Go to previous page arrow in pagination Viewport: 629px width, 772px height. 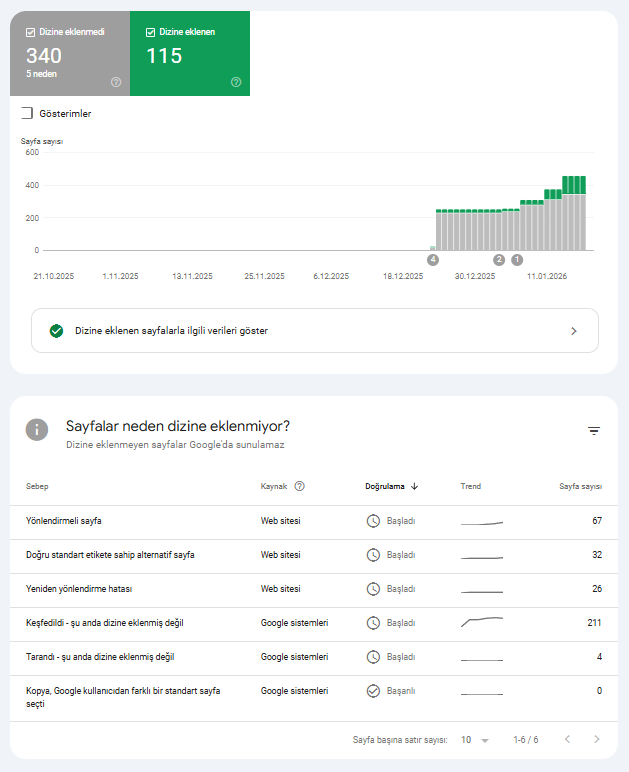(x=567, y=739)
